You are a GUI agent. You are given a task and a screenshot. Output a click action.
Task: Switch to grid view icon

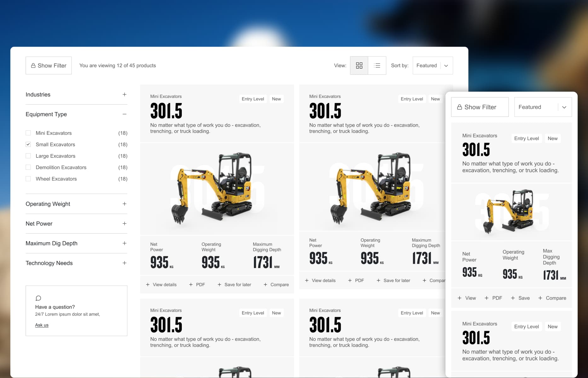coord(359,66)
